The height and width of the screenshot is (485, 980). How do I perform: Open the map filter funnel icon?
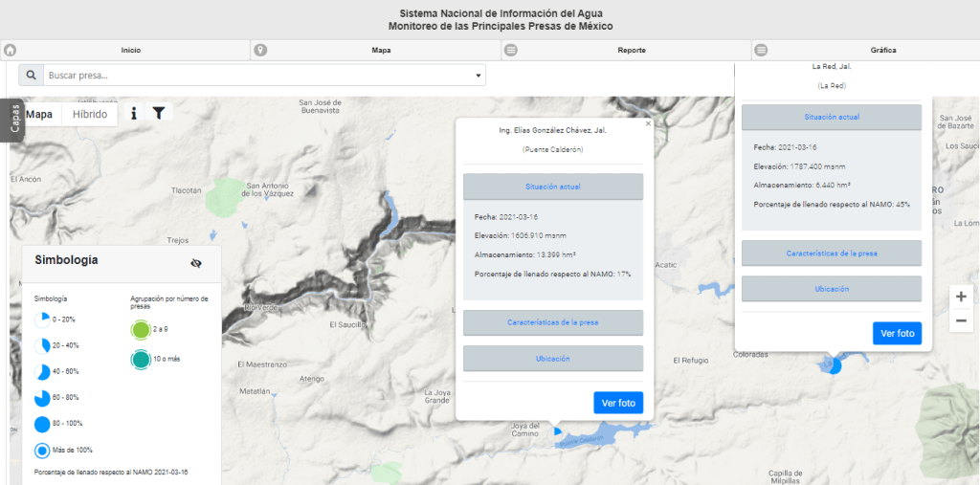point(159,113)
